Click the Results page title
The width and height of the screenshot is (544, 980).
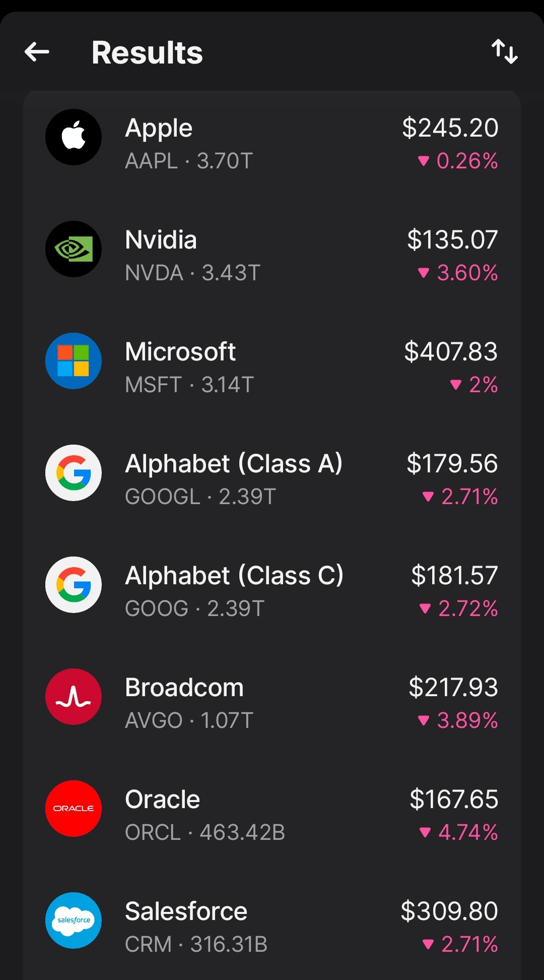click(147, 53)
